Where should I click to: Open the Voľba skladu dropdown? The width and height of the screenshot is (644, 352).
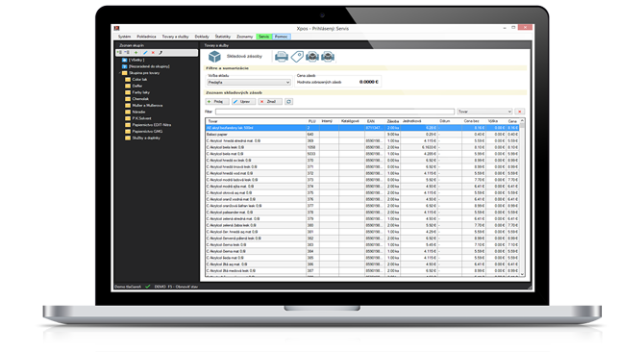[248, 83]
